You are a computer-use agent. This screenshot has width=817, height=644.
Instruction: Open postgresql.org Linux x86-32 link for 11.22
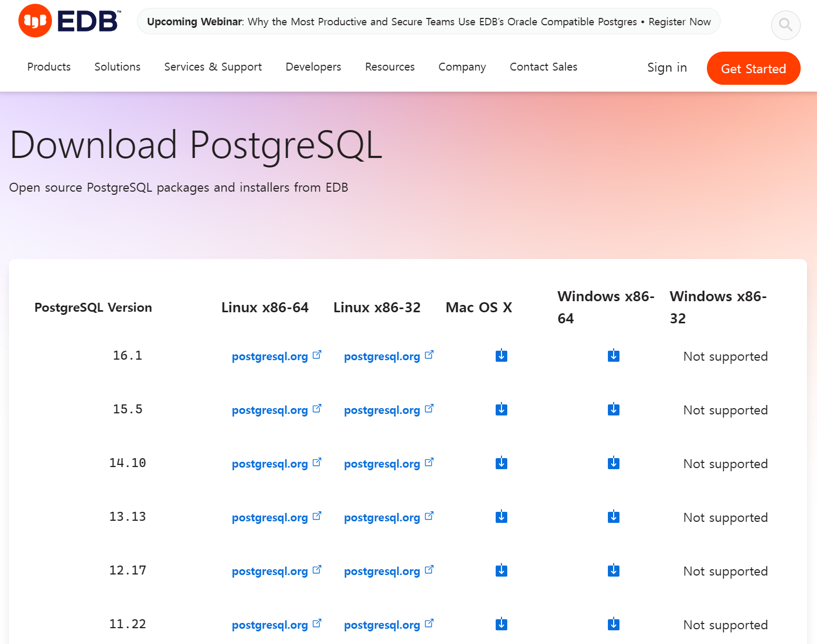pyautogui.click(x=389, y=625)
